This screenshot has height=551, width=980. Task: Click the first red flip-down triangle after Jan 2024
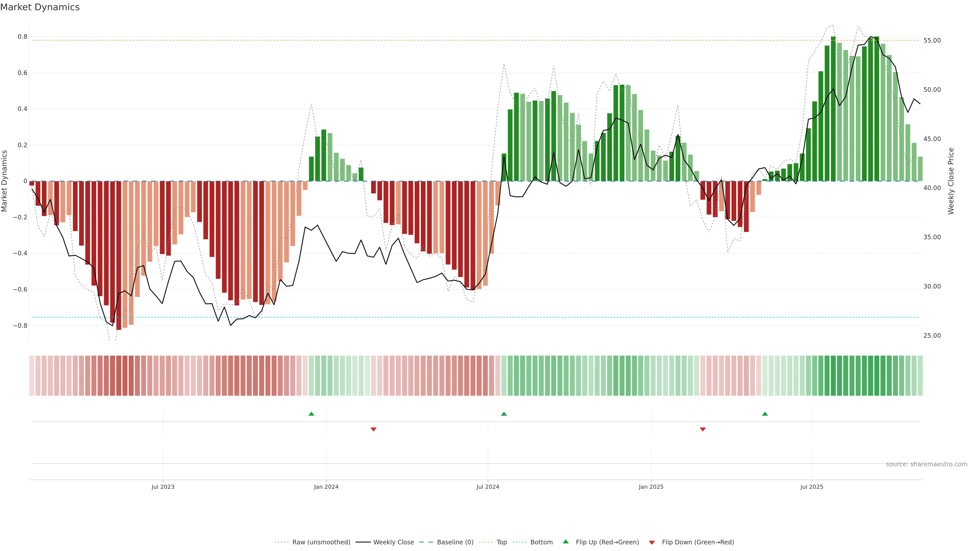click(x=373, y=429)
